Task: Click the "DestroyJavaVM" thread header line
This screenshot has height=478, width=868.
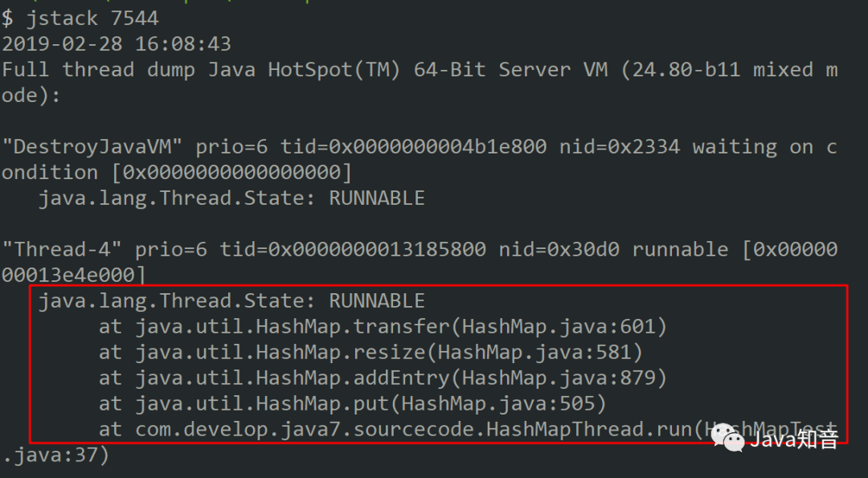Action: tap(420, 147)
